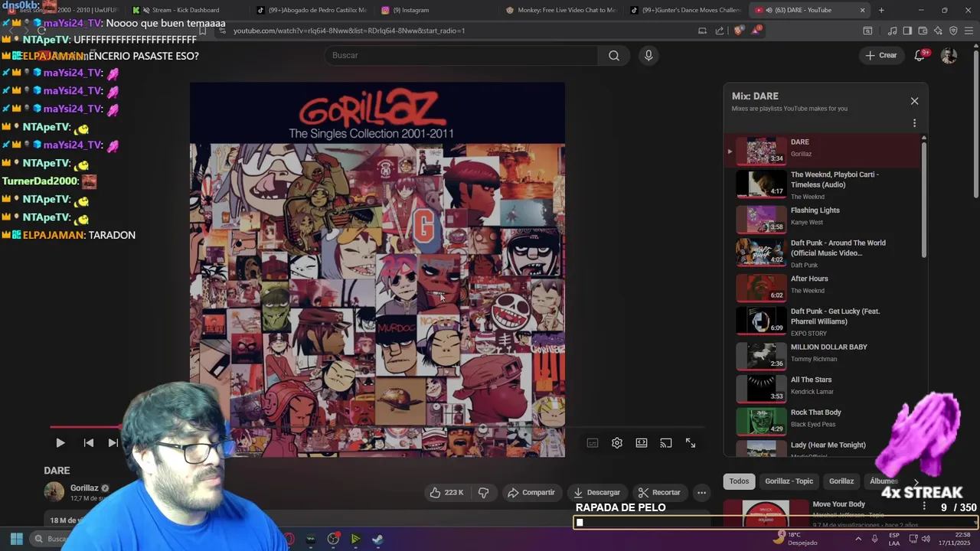
Task: Open more actions menu beside Recortar
Action: coord(701,493)
